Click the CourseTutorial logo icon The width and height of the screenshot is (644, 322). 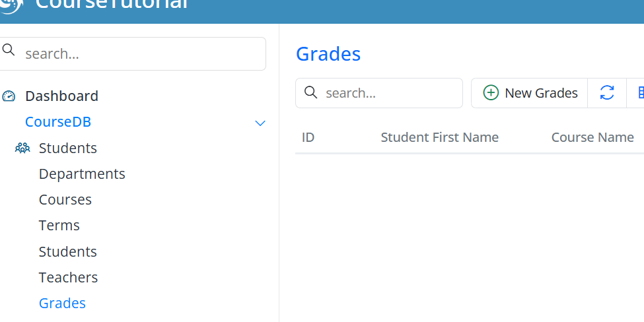tap(11, 4)
